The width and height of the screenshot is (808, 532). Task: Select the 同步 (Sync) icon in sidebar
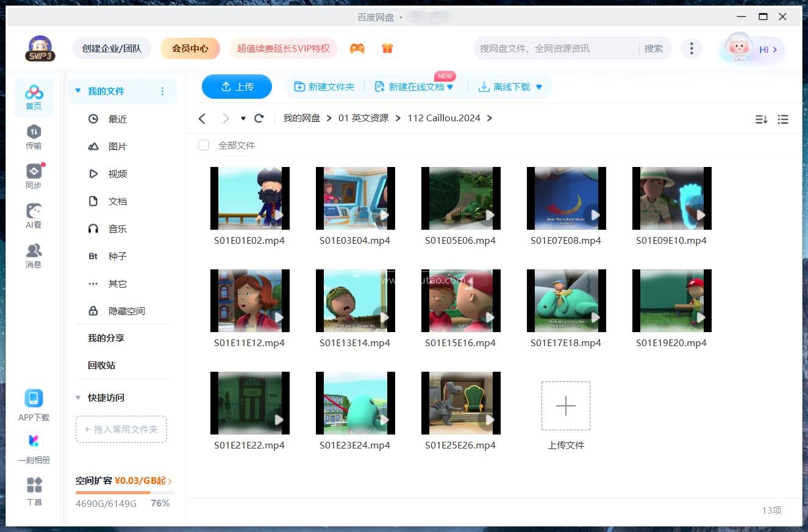(x=34, y=174)
